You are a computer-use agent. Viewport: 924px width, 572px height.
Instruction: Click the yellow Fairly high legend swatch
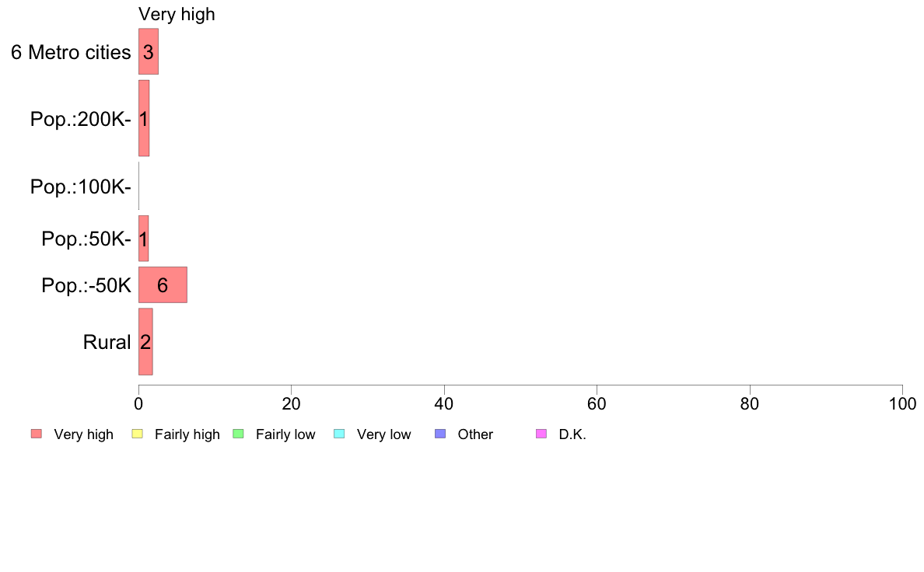(x=138, y=434)
